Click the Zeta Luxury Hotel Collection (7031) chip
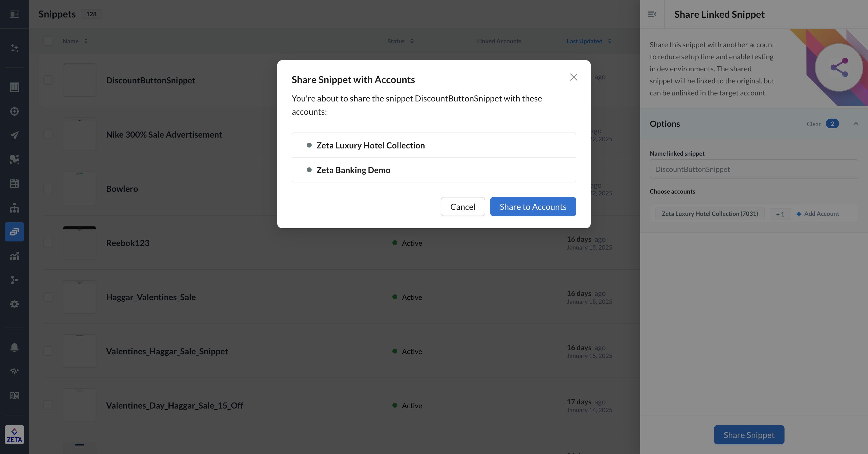Viewport: 868px width, 454px height. (x=710, y=214)
